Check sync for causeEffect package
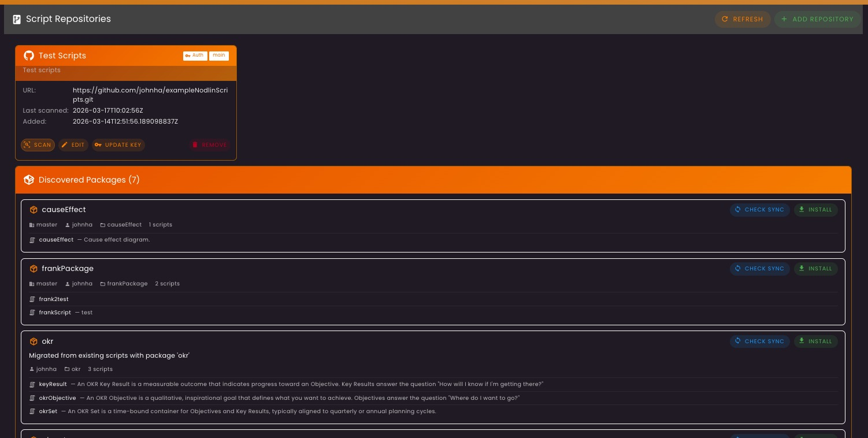This screenshot has height=438, width=868. 759,210
